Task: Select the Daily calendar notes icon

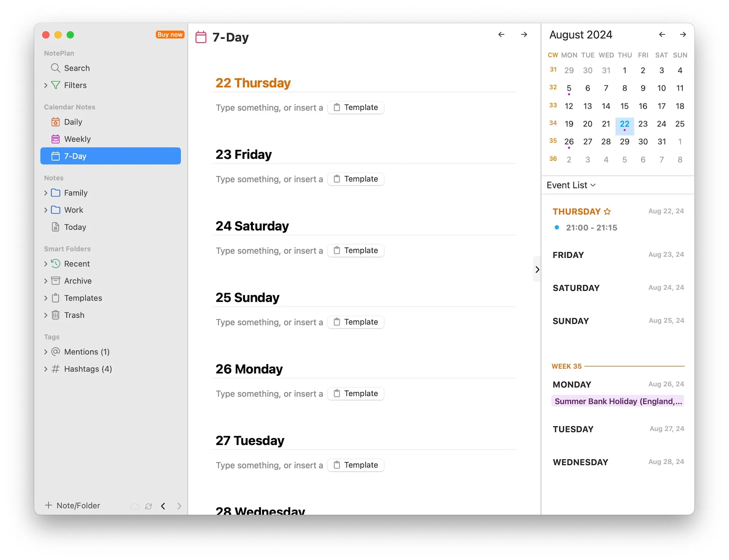Action: (56, 121)
